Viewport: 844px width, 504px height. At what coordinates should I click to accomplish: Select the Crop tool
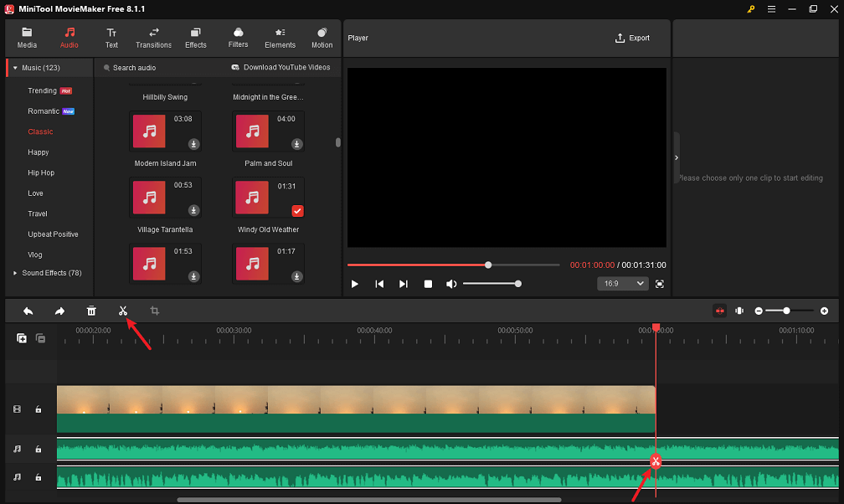154,311
